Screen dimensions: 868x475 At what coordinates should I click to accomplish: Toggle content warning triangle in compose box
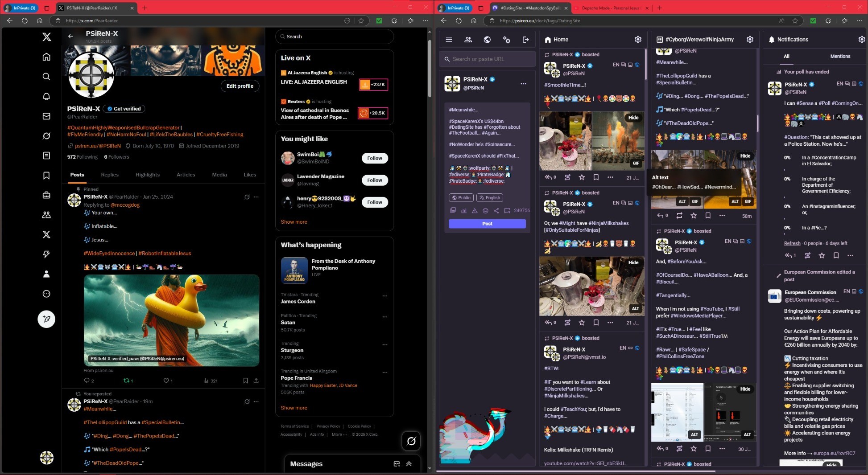point(475,211)
